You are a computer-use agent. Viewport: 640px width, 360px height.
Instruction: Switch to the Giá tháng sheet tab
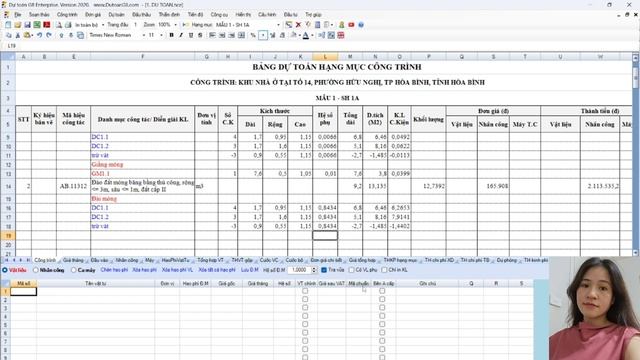[73, 260]
